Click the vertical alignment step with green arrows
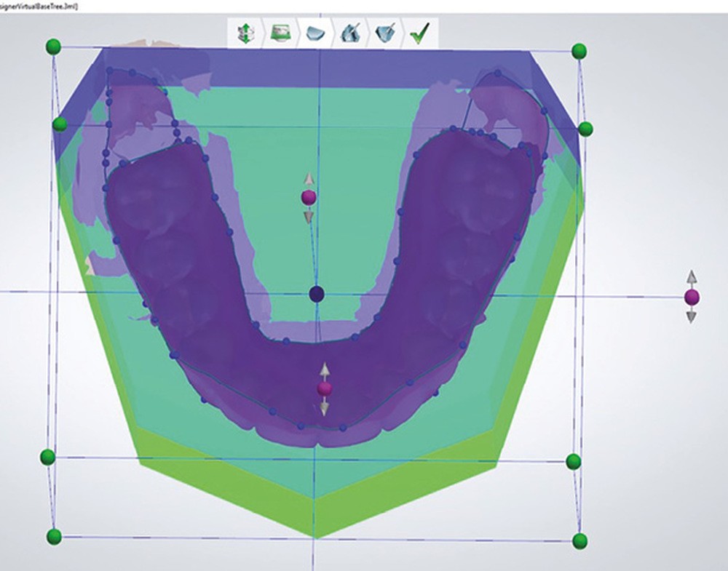 tap(245, 33)
